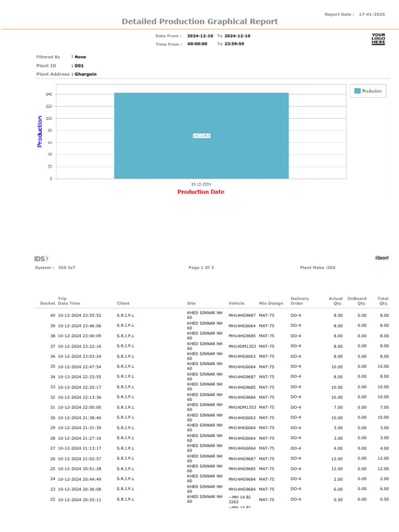Click the Date From value 2024-12-10
Screen dimensions: 399x532
200,36
